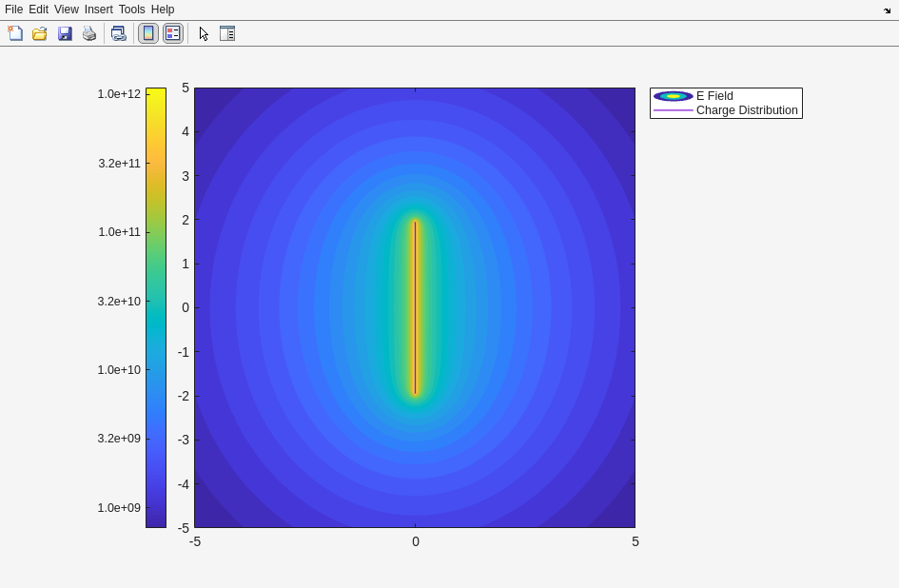Open the Property Inspector panel icon
Image resolution: width=899 pixels, height=588 pixels.
pyautogui.click(x=227, y=33)
